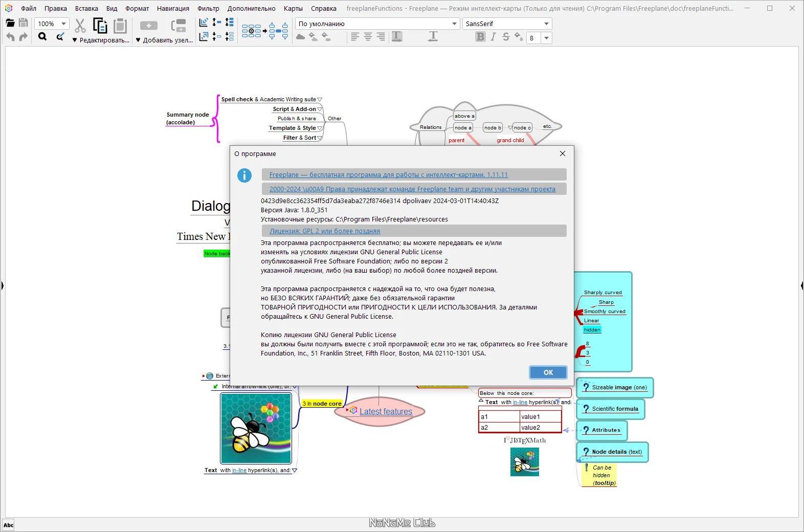Image resolution: width=804 pixels, height=532 pixels.
Task: Click the magnifier search icon
Action: pos(42,37)
